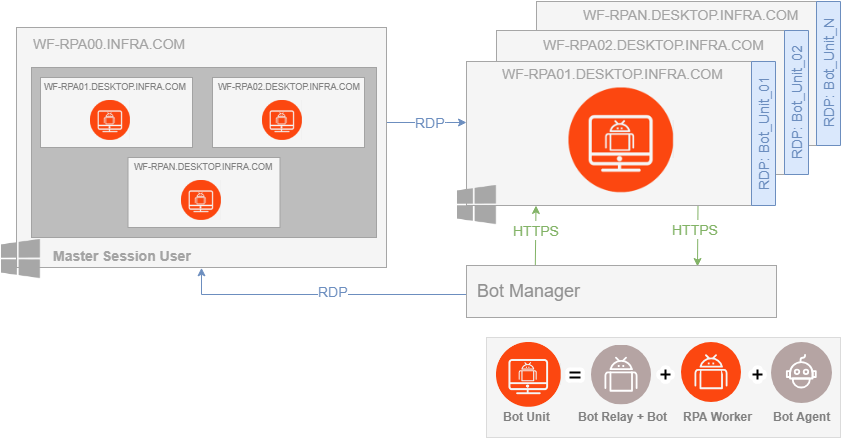Viewport: 846px width, 438px height.
Task: Click the Bot Relay + Bot legend icon
Action: [x=621, y=375]
